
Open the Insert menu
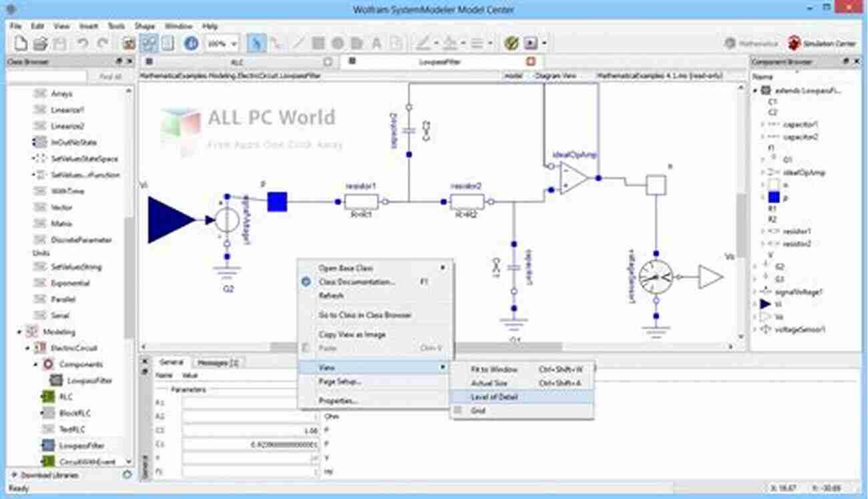89,26
